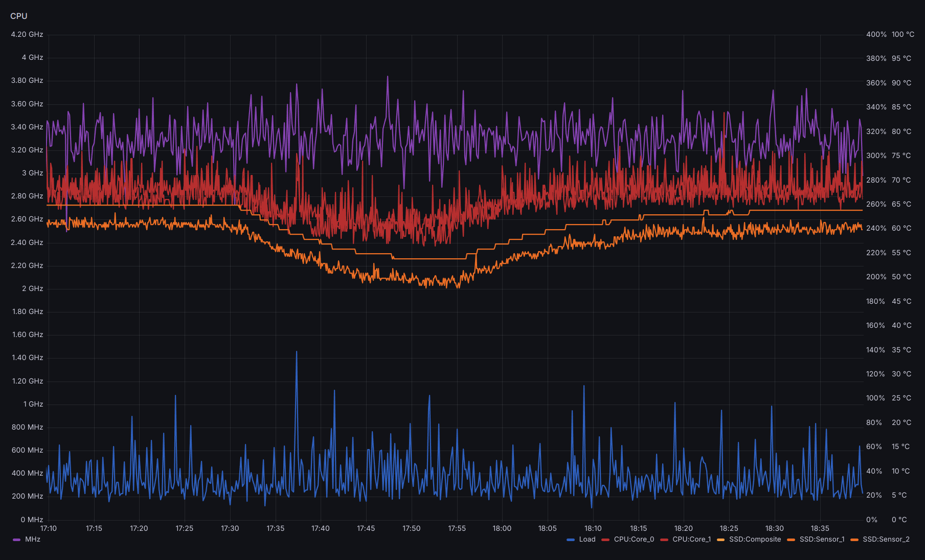Toggle the MHz series legend label
Image resolution: width=925 pixels, height=560 pixels.
[33, 539]
